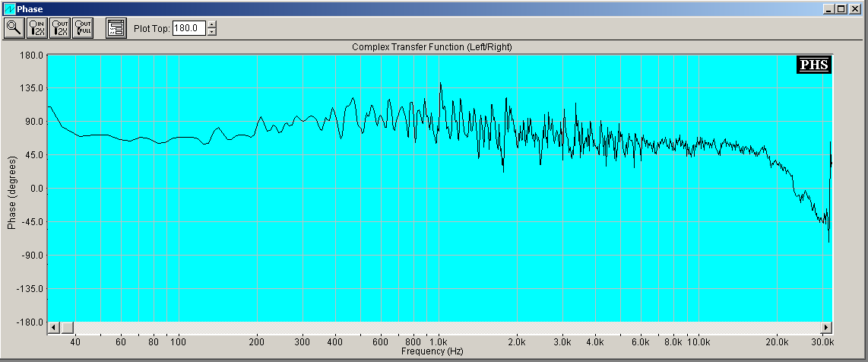Click the 'Frequency (Hz)' axis label

432,351
